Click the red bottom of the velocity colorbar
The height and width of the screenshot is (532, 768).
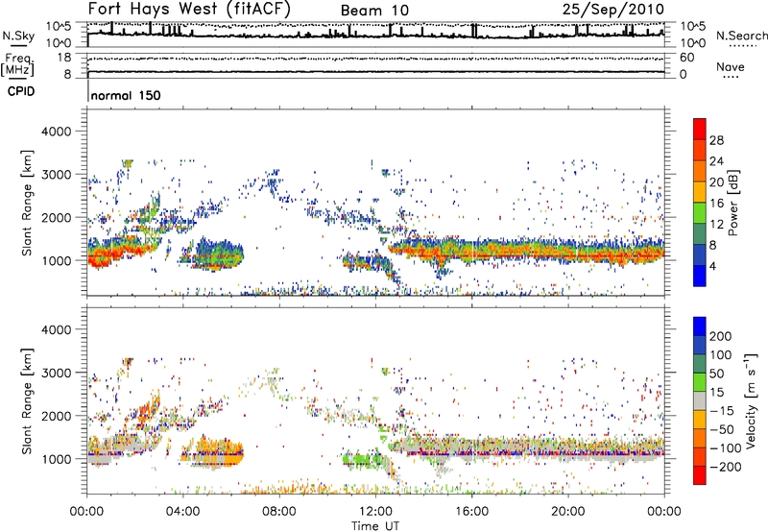700,475
